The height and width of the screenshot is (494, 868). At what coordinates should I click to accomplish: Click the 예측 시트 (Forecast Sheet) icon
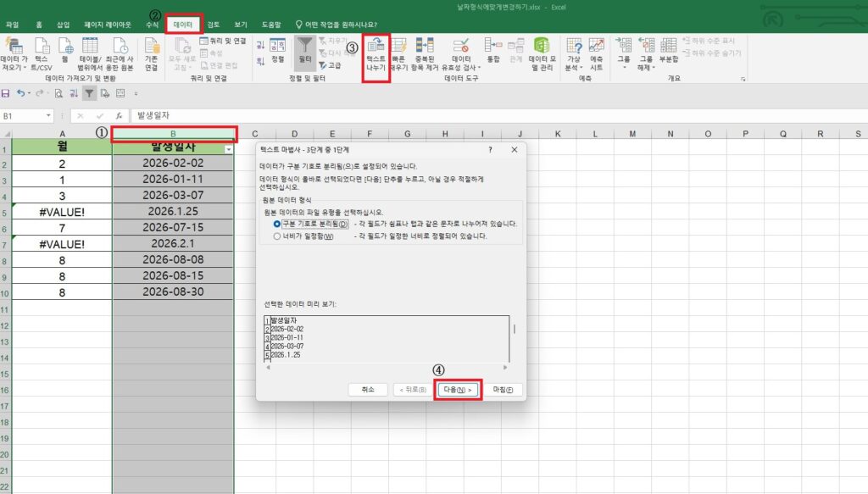click(x=596, y=53)
